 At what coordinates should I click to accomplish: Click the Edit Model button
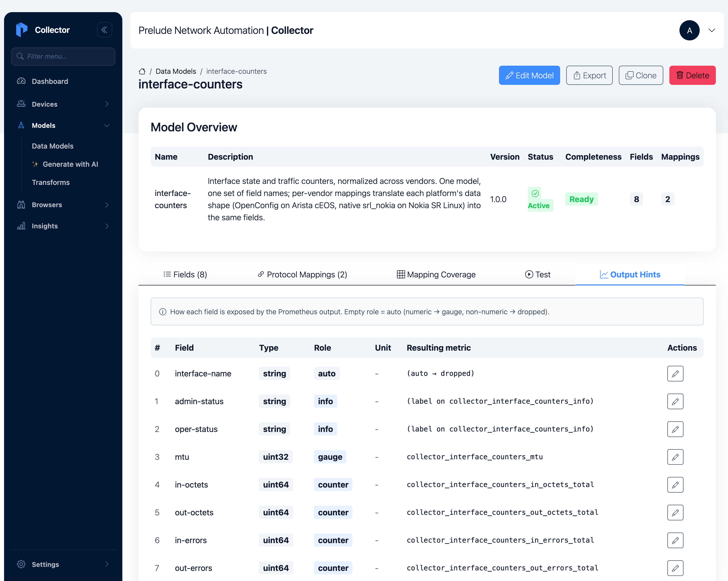[x=529, y=75]
